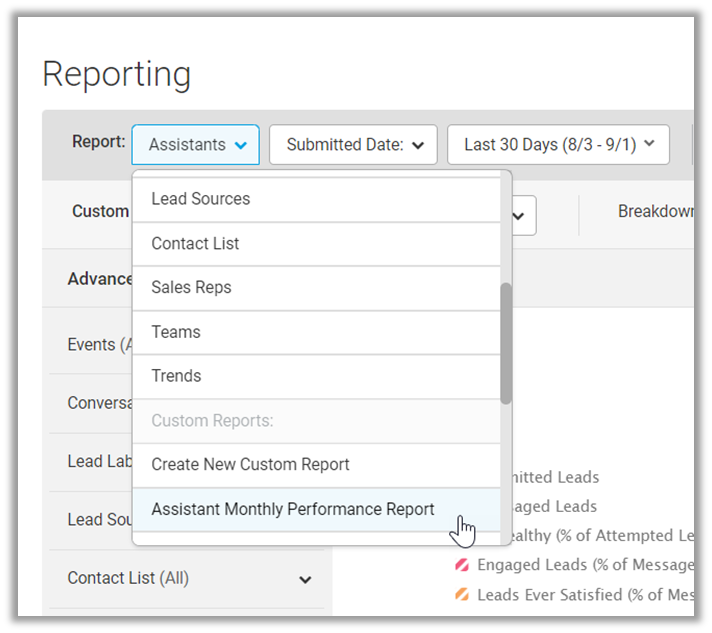Open the Lead Labels filter row
This screenshot has height=633, width=712.
pyautogui.click(x=98, y=462)
